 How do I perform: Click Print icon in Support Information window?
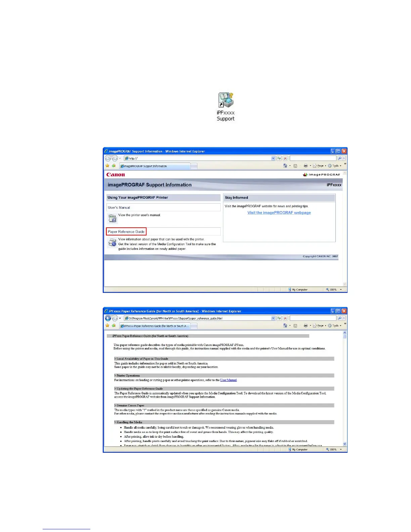coord(306,166)
